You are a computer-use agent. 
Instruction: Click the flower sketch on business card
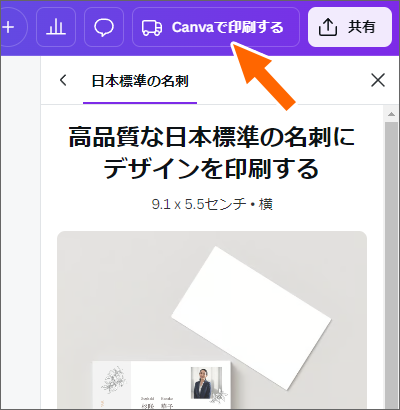[113, 380]
